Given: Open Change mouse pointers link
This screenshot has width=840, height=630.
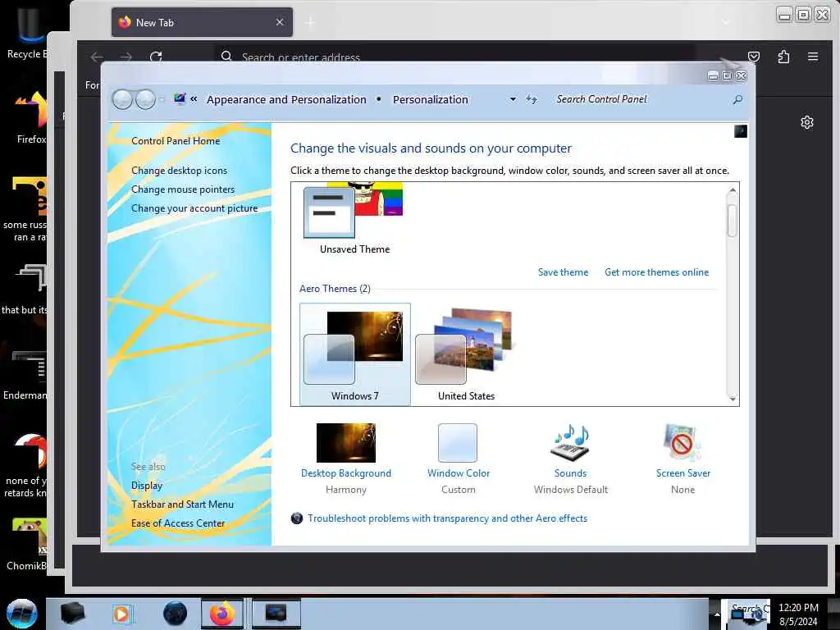Looking at the screenshot, I should point(183,189).
